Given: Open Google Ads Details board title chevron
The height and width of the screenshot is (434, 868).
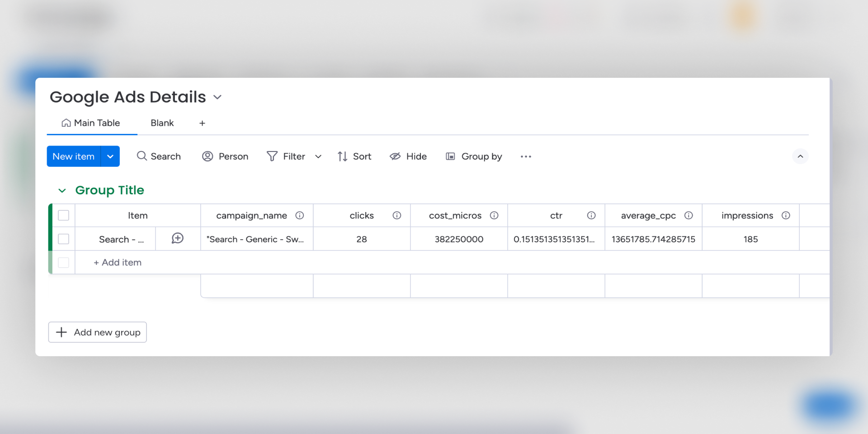Looking at the screenshot, I should [217, 97].
